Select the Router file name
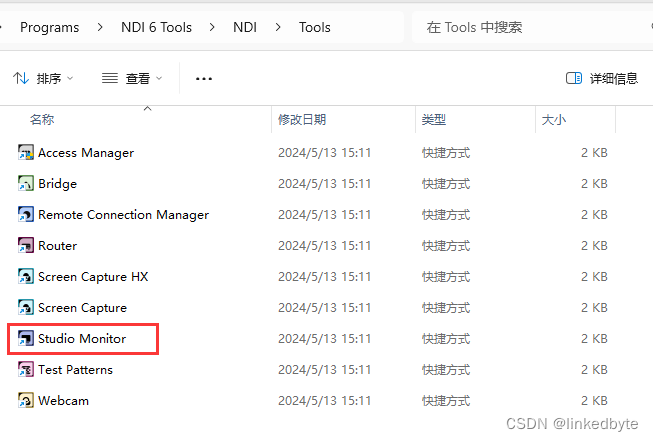The height and width of the screenshot is (441, 653). [x=57, y=246]
